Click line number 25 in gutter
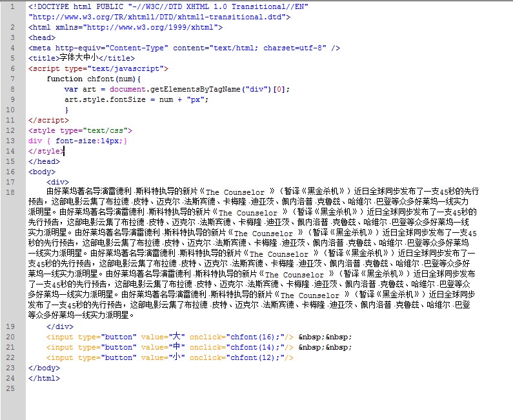The height and width of the screenshot is (420, 513). (x=10, y=388)
